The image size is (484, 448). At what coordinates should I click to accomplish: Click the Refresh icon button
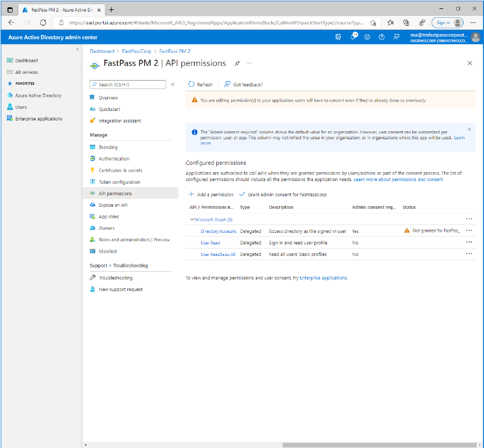(x=192, y=84)
